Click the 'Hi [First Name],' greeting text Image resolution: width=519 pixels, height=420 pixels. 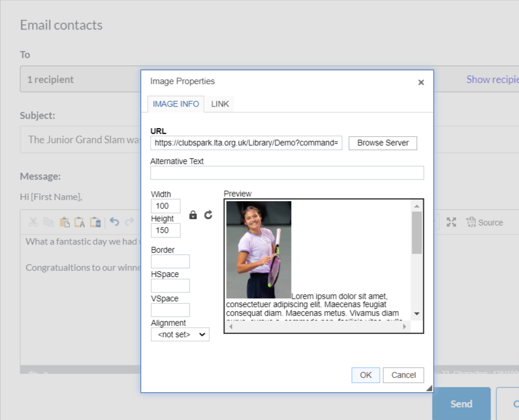tap(51, 197)
